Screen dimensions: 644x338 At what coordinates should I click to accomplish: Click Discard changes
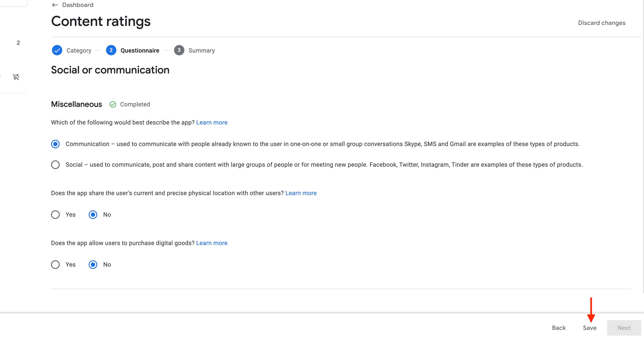click(x=602, y=23)
